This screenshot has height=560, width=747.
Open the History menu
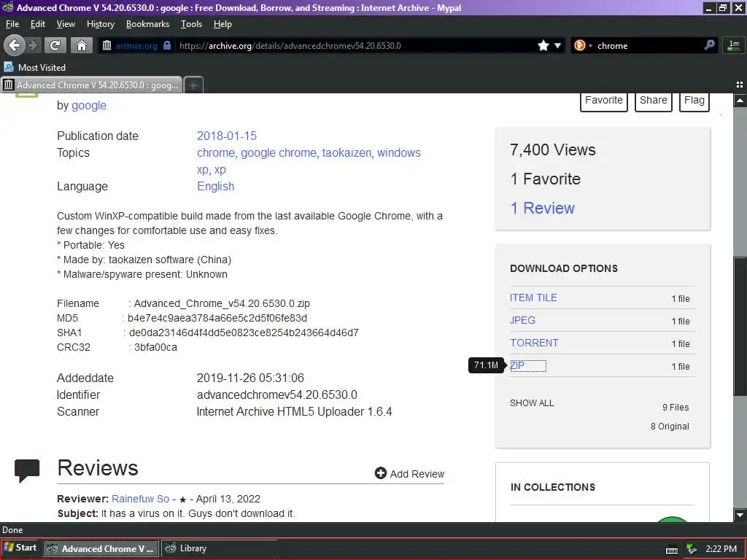click(101, 24)
